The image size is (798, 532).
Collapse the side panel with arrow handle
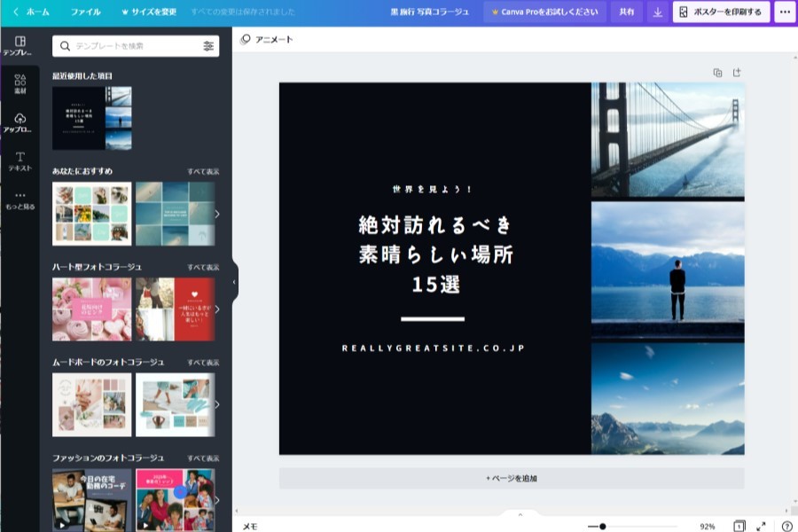point(234,282)
